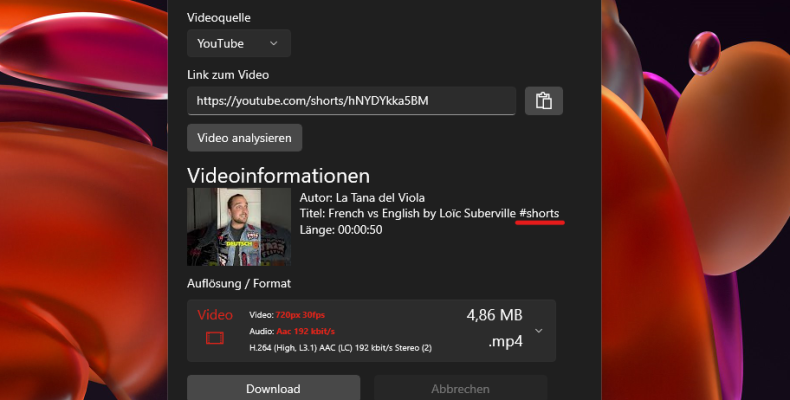Click the Auflösung / Format label
Screen dimensions: 790x400
[x=239, y=284]
